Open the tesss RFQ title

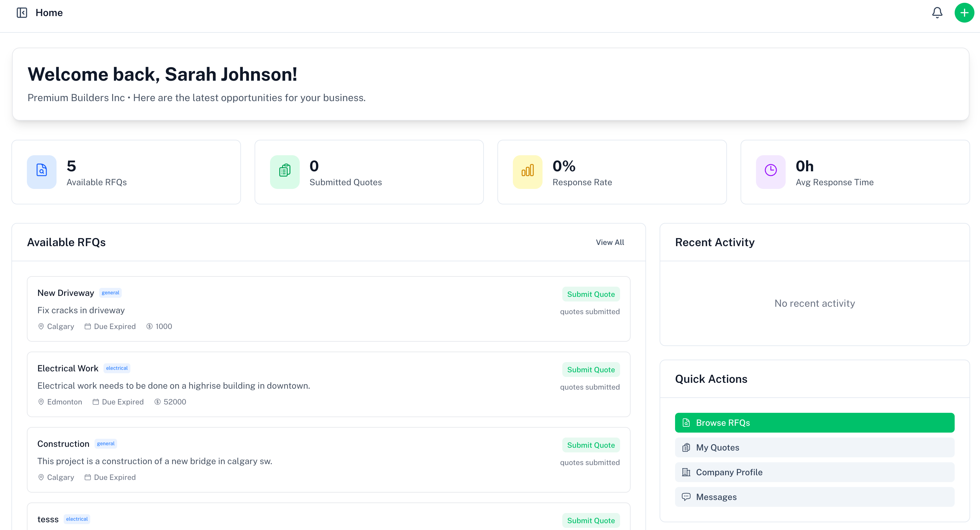pyautogui.click(x=48, y=519)
